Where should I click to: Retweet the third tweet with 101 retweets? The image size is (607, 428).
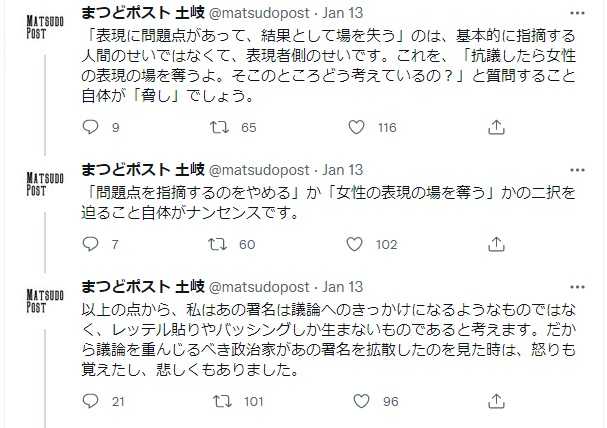pyautogui.click(x=225, y=401)
